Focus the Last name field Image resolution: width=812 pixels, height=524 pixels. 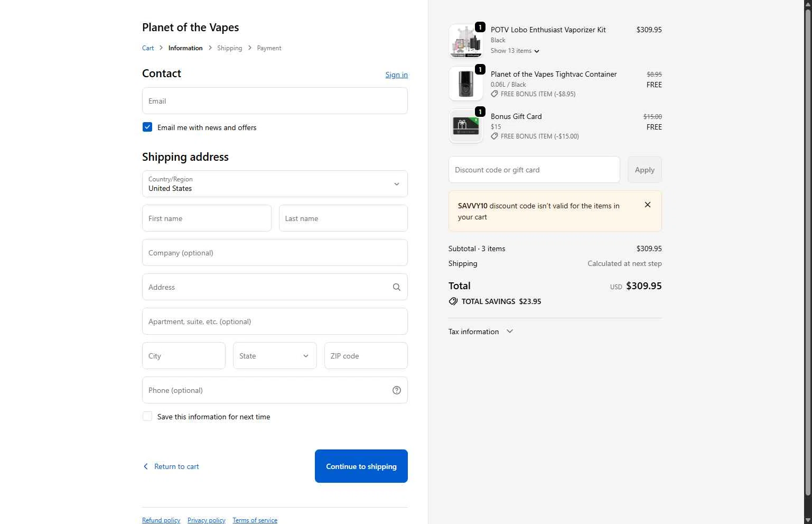343,218
